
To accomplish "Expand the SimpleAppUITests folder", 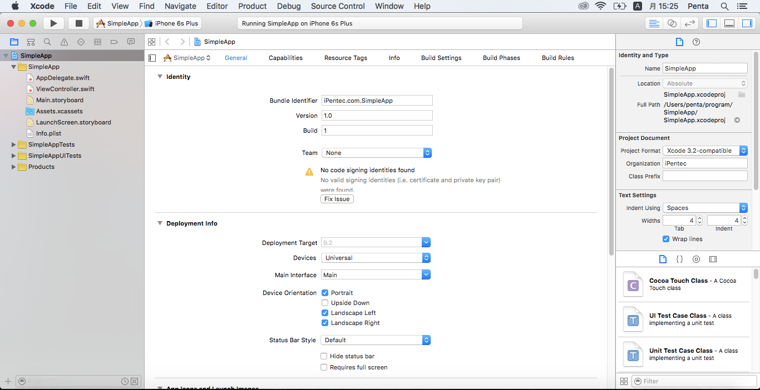I will click(14, 156).
